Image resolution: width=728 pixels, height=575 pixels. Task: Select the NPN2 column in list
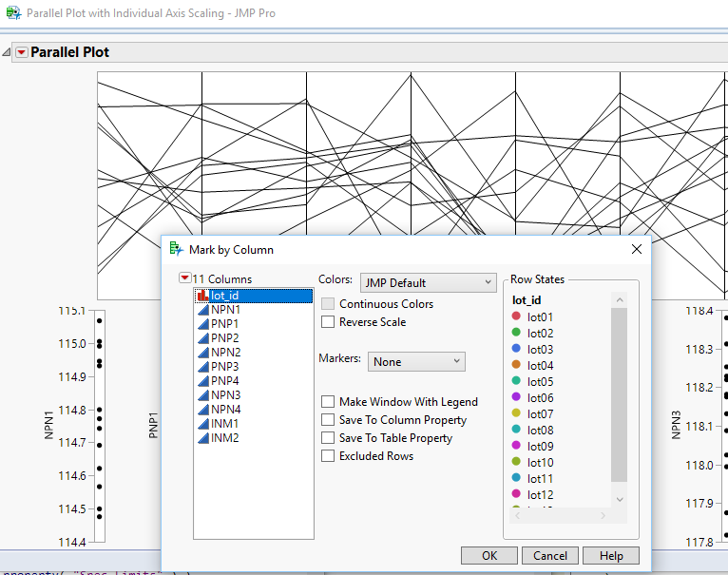point(254,353)
